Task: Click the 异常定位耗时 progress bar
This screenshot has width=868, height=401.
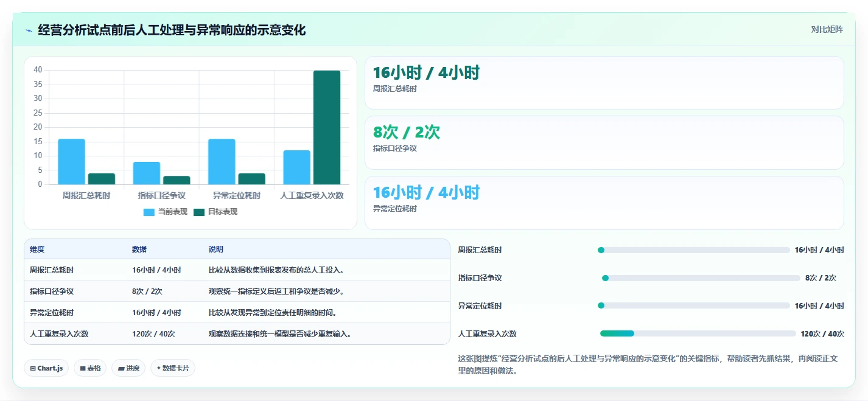Action: pos(694,306)
